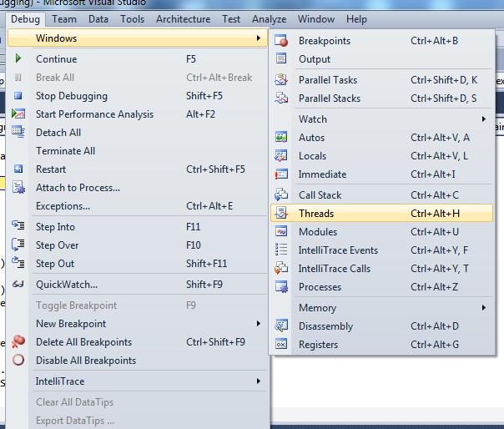Expand the Watch submenu arrow
This screenshot has height=429, width=504.
pos(484,119)
